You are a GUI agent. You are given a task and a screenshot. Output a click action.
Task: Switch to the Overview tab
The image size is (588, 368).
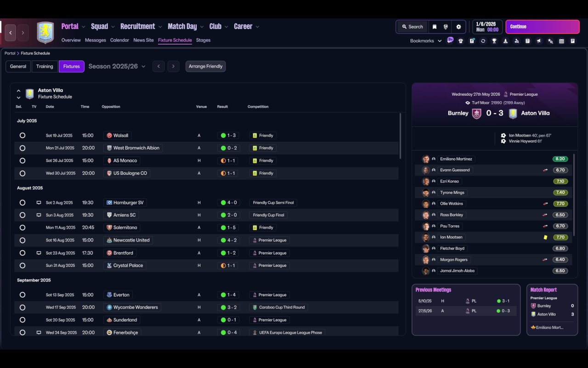pyautogui.click(x=71, y=40)
